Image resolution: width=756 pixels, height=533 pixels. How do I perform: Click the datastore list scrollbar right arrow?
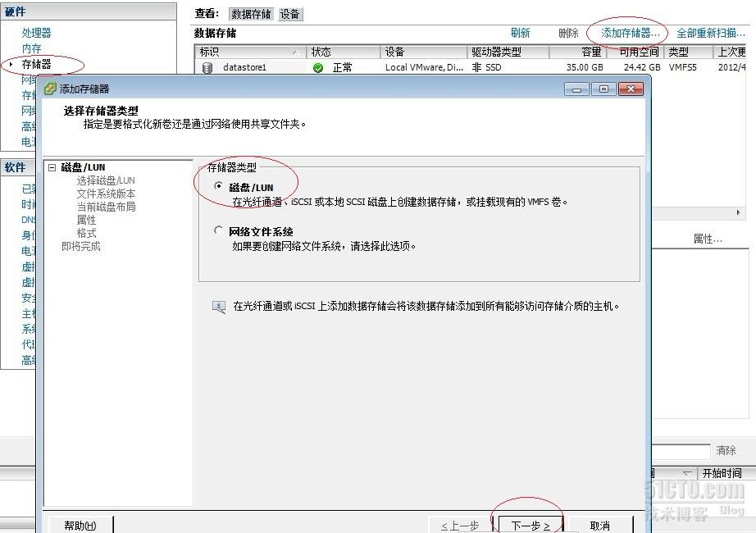738,212
